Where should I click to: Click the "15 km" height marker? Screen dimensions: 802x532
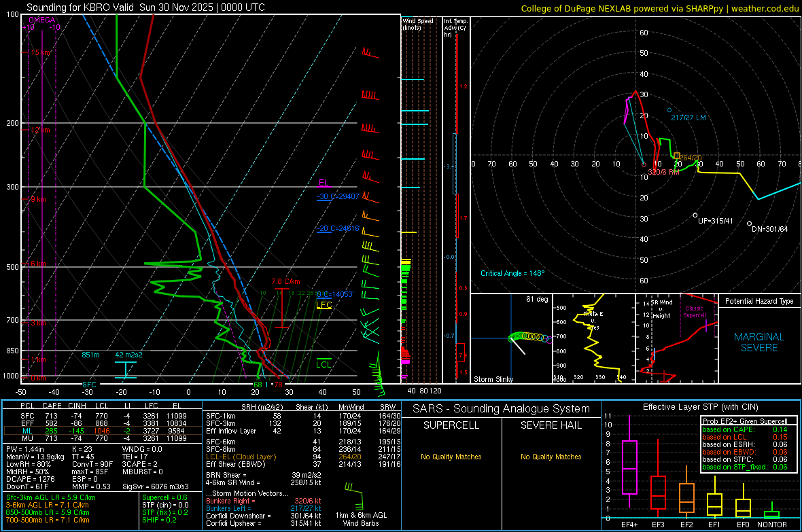point(40,53)
